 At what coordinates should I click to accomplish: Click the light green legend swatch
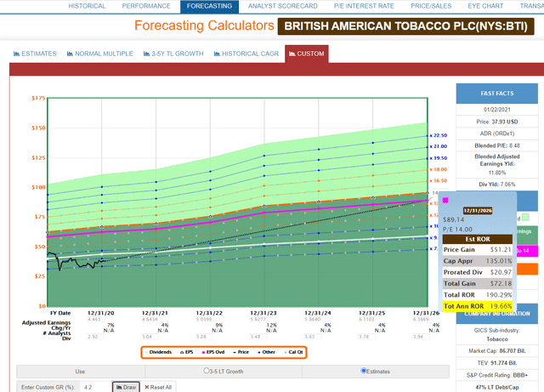(x=525, y=218)
